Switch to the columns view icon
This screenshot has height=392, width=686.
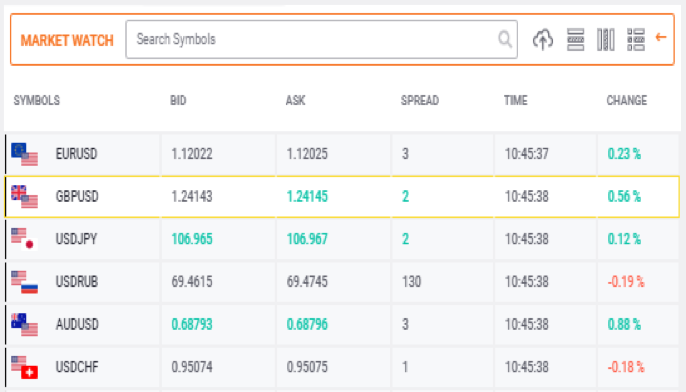[606, 39]
